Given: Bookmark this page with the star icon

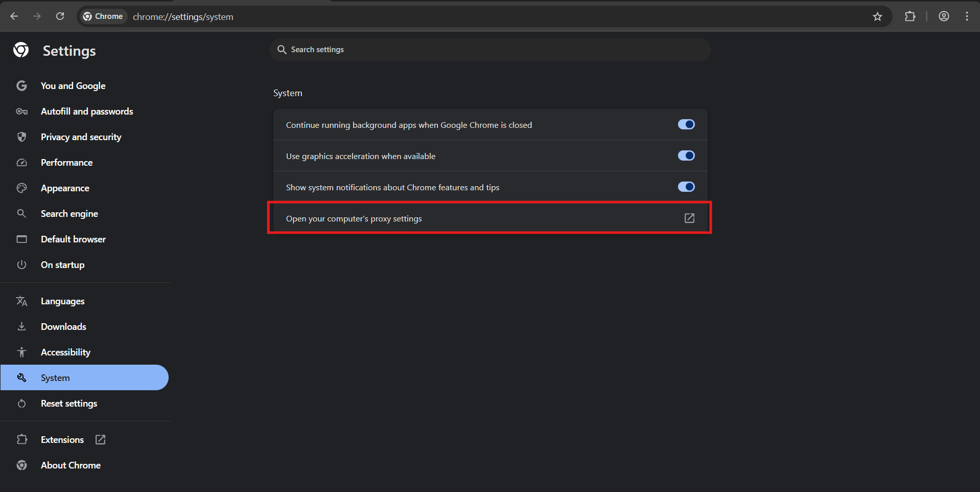Looking at the screenshot, I should [877, 16].
